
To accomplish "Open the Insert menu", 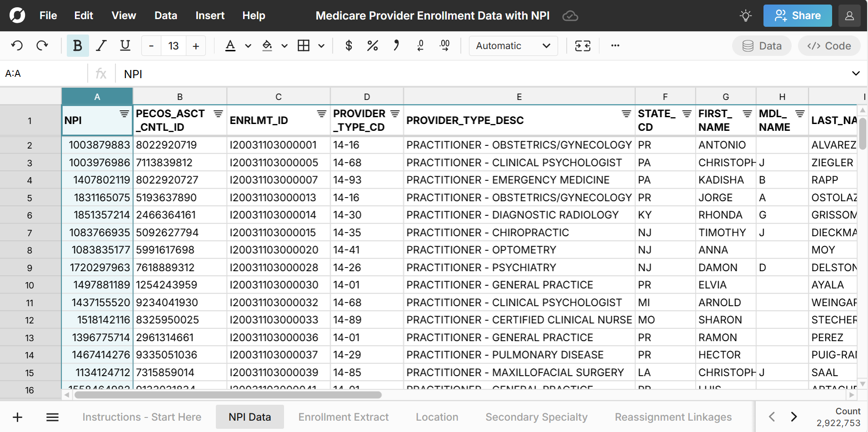I will tap(210, 15).
